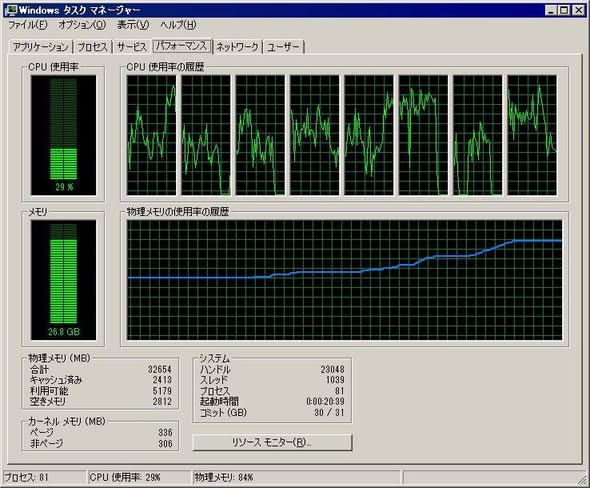This screenshot has width=590, height=488.
Task: Click free memory value 2812
Action: [x=162, y=401]
